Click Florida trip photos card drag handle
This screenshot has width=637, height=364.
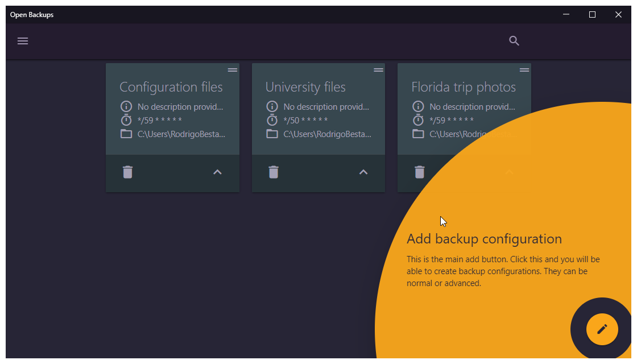[x=524, y=70]
